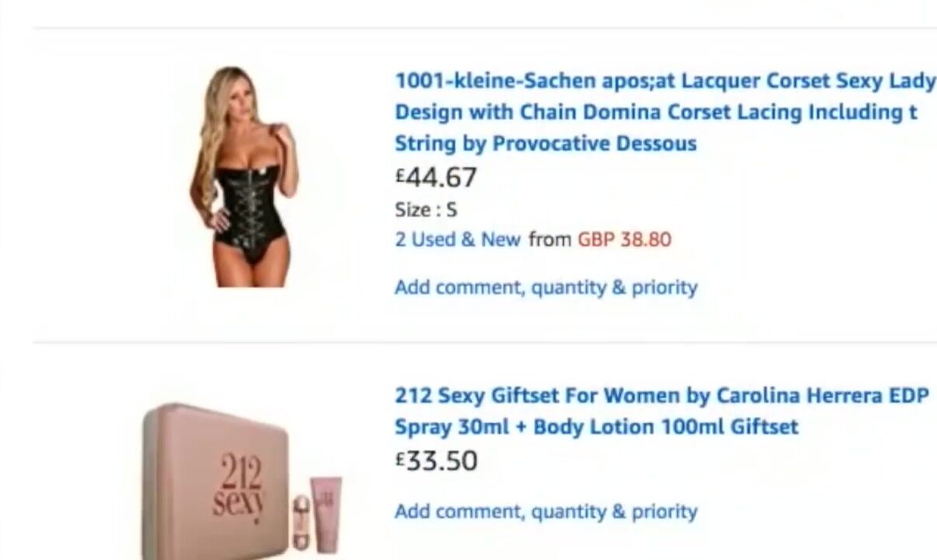Click 'String by Provocative Dessous' title line
This screenshot has height=560, width=937.
click(x=546, y=144)
